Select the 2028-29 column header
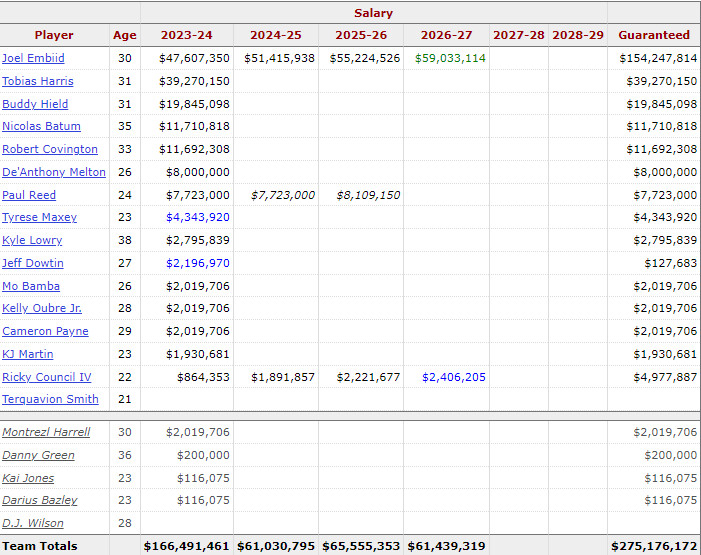The height and width of the screenshot is (555, 701). coord(578,35)
